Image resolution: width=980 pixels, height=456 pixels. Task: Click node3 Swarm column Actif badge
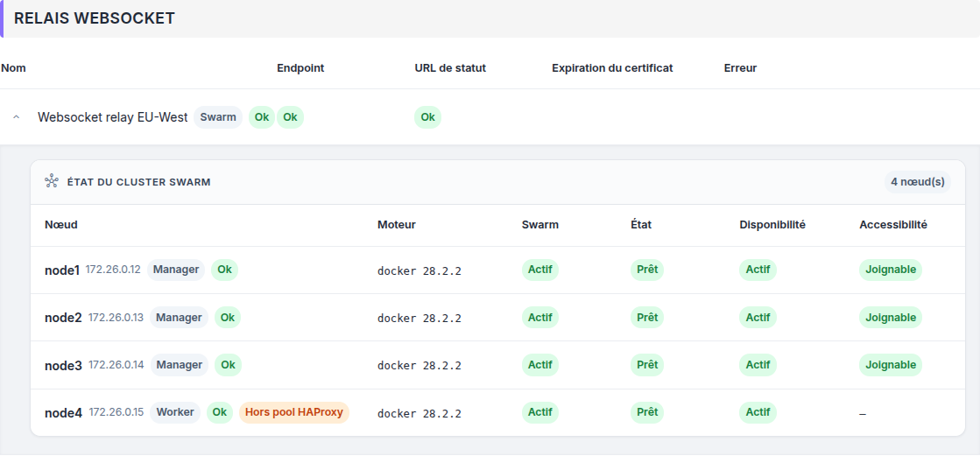coord(540,365)
